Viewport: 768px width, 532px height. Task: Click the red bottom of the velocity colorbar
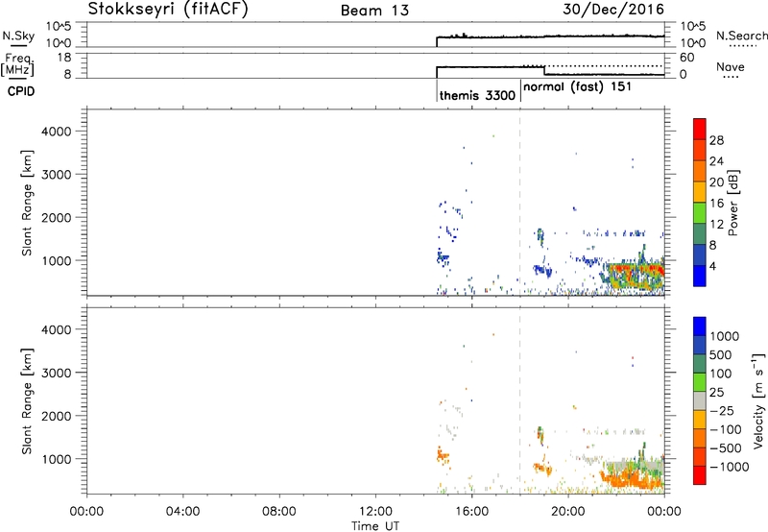point(700,475)
